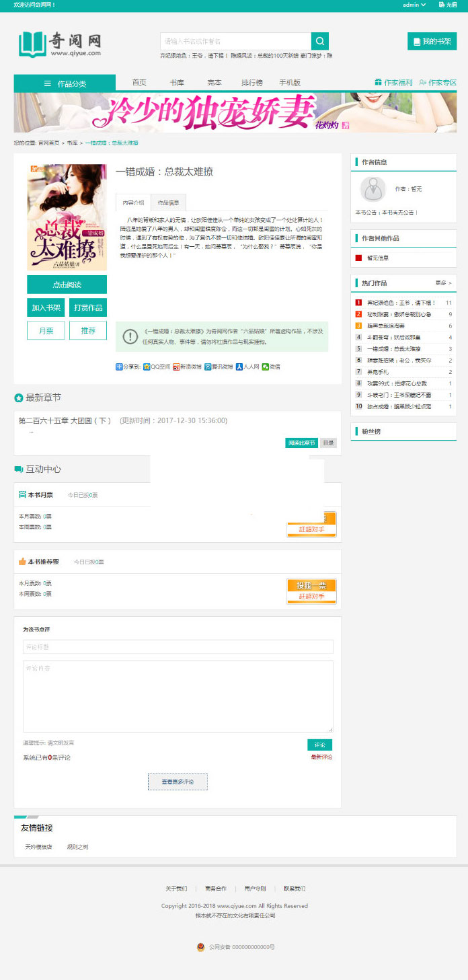Expand 更多 in the 热门作品 panel
This screenshot has width=468, height=980.
443,283
